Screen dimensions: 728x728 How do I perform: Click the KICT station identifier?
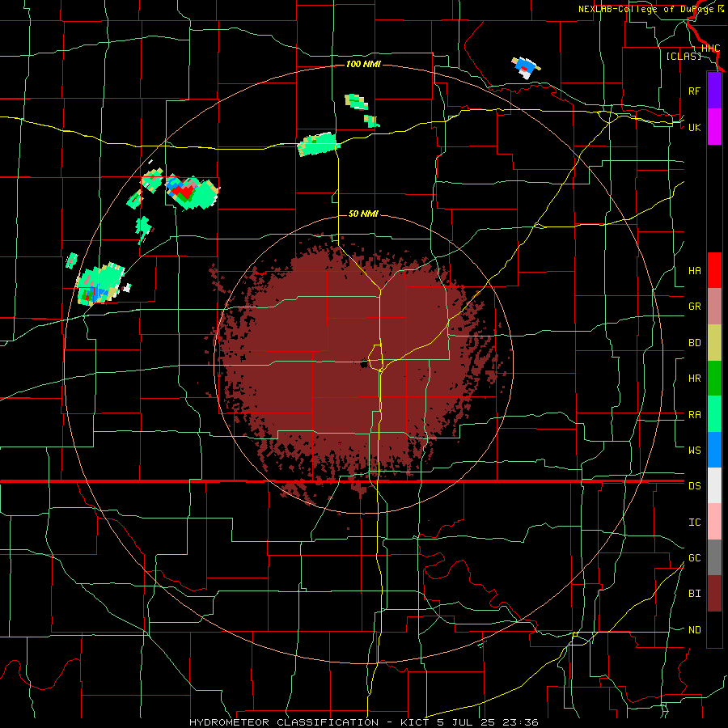click(415, 722)
